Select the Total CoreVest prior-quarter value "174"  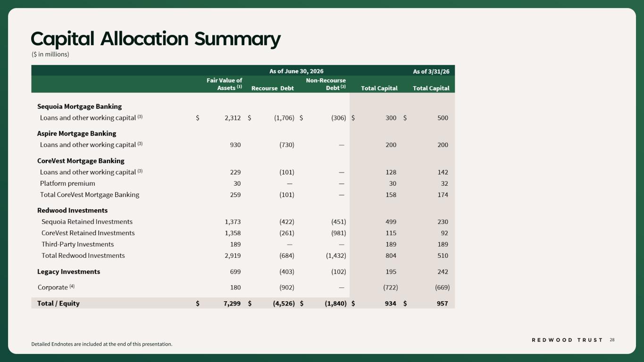pos(443,195)
